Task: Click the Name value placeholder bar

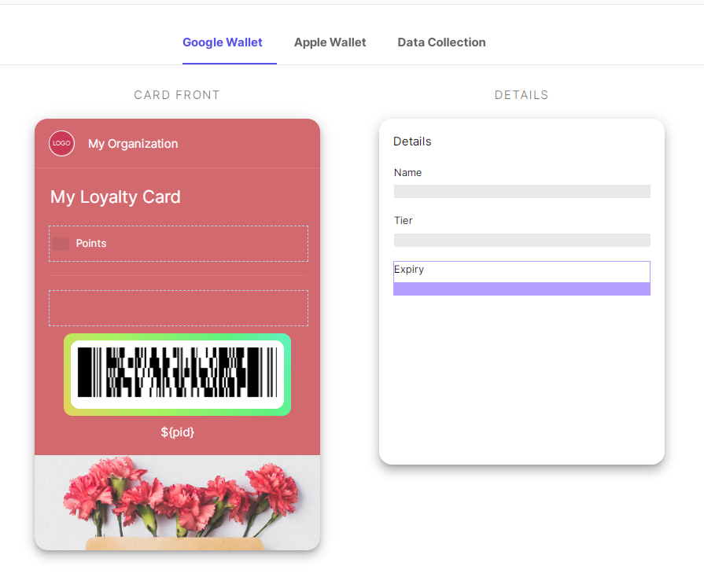Action: 522,192
